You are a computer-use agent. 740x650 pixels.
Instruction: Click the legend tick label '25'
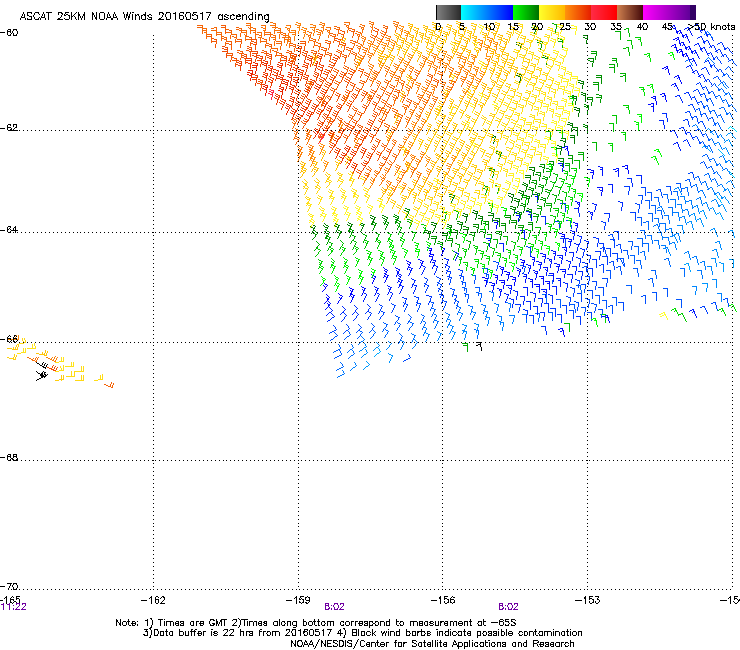point(565,27)
